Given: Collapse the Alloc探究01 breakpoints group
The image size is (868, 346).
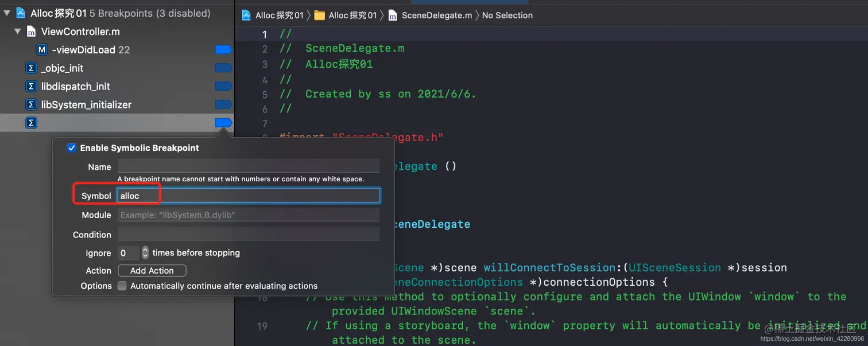Looking at the screenshot, I should coord(7,13).
